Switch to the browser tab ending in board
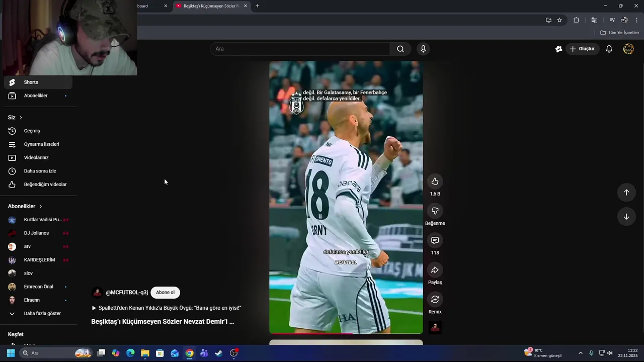The height and width of the screenshot is (362, 644). click(150, 6)
